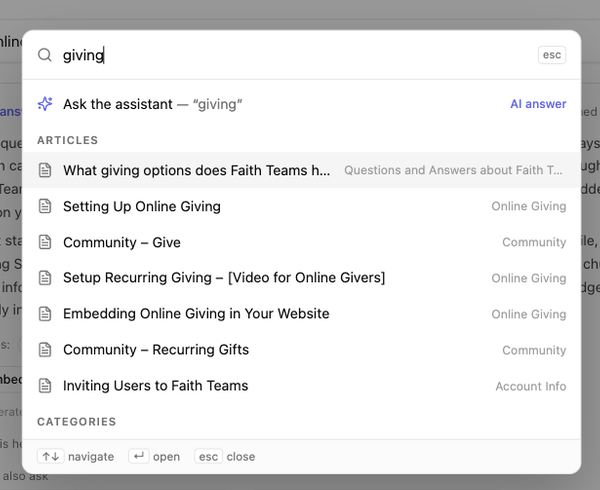The height and width of the screenshot is (490, 600).
Task: Click "Community" label on Community – Give row
Action: 534,242
